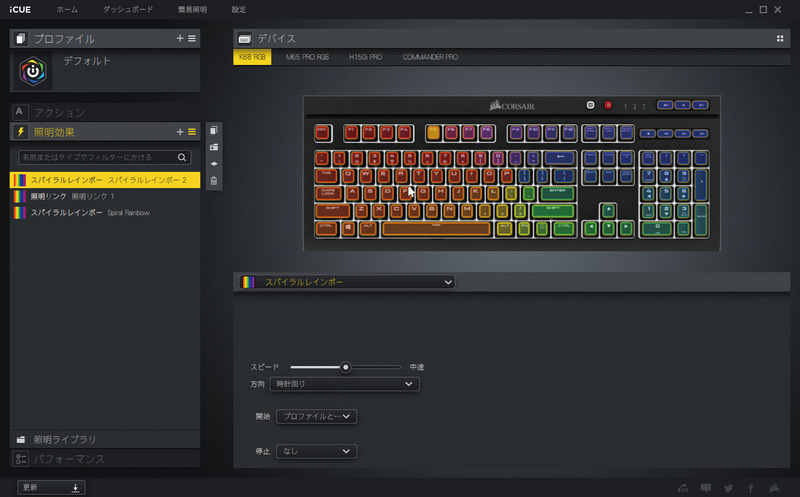Click the スピード slider handle

345,367
